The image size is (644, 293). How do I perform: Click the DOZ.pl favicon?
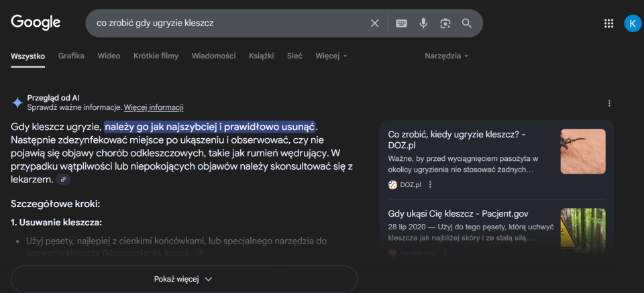(392, 184)
